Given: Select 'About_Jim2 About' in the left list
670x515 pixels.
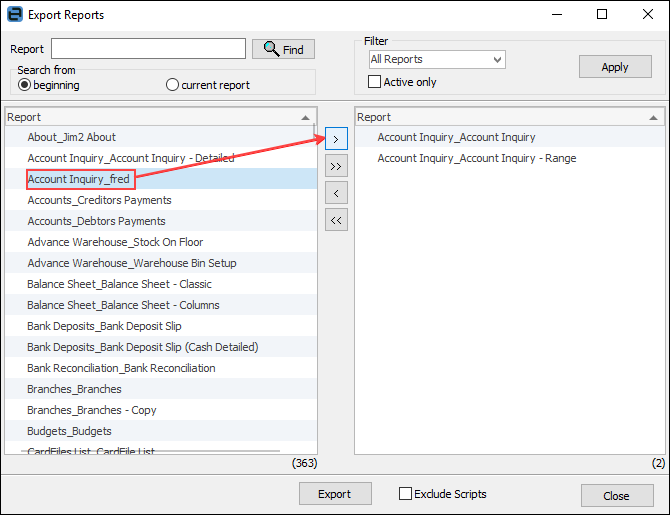Looking at the screenshot, I should coord(161,137).
